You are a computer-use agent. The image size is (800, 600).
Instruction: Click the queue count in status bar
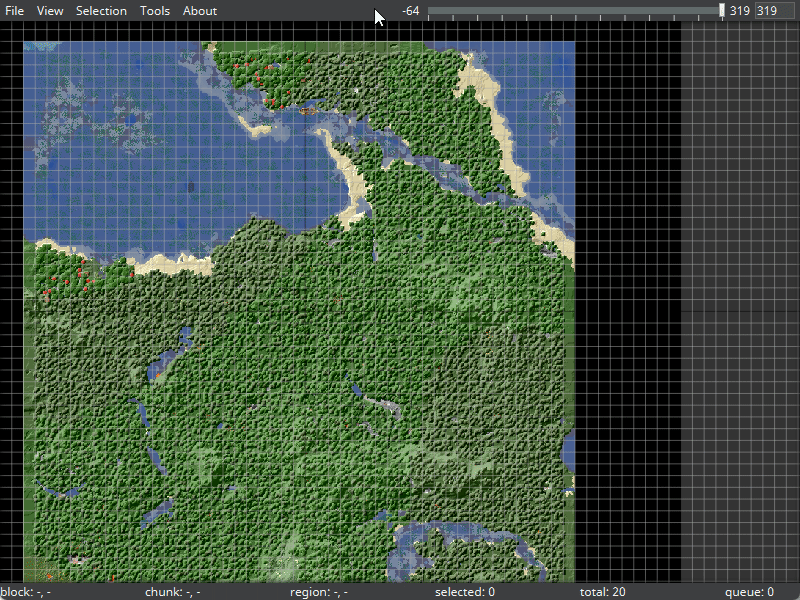[x=749, y=592]
